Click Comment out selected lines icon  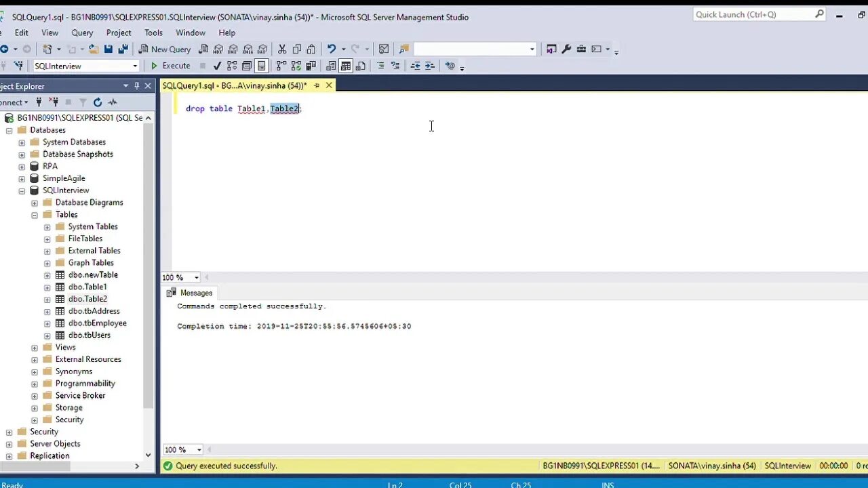pos(380,66)
